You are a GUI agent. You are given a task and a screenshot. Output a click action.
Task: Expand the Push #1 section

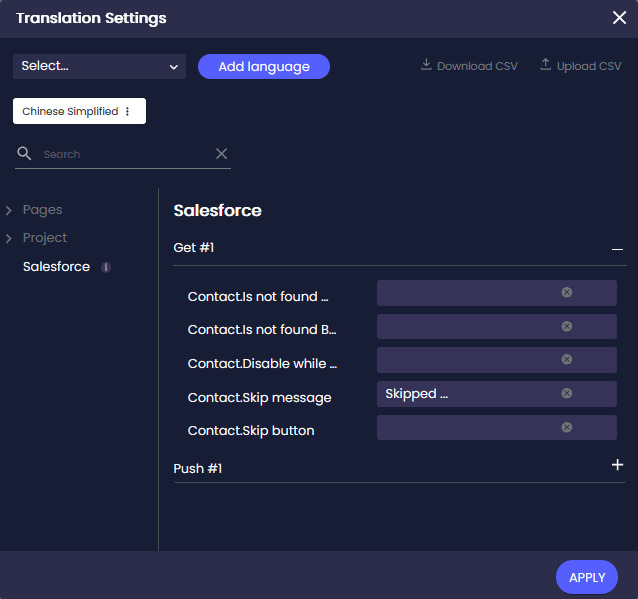(617, 465)
